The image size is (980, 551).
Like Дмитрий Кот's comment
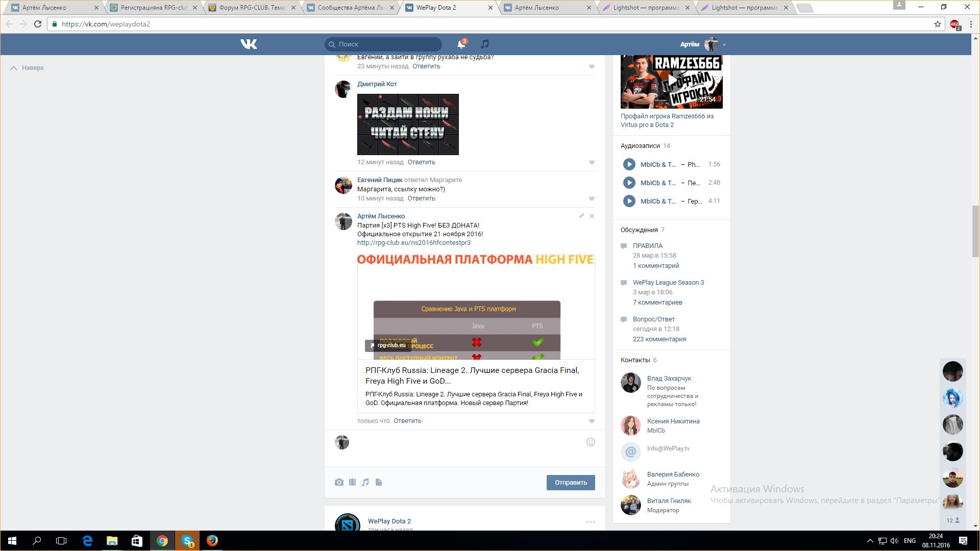point(592,163)
